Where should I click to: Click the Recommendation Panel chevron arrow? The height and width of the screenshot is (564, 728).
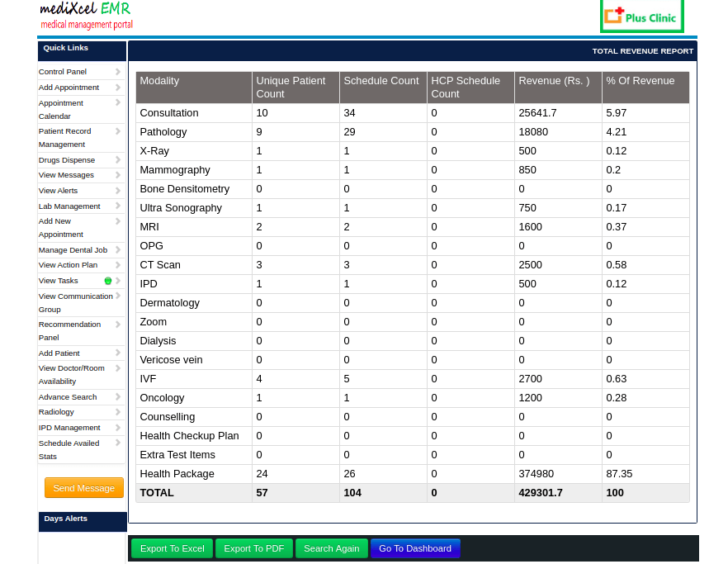[117, 325]
